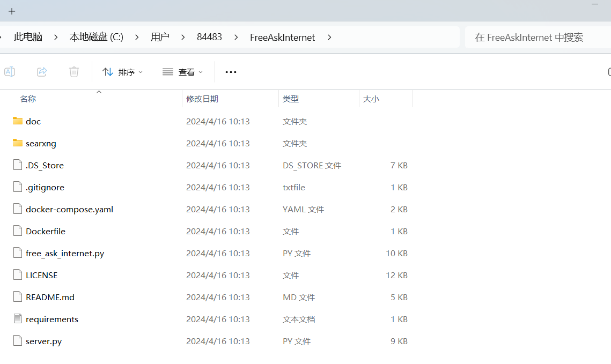Navigate to 本地磁盘 (C:) in breadcrumb
The image size is (611, 364).
tap(96, 38)
